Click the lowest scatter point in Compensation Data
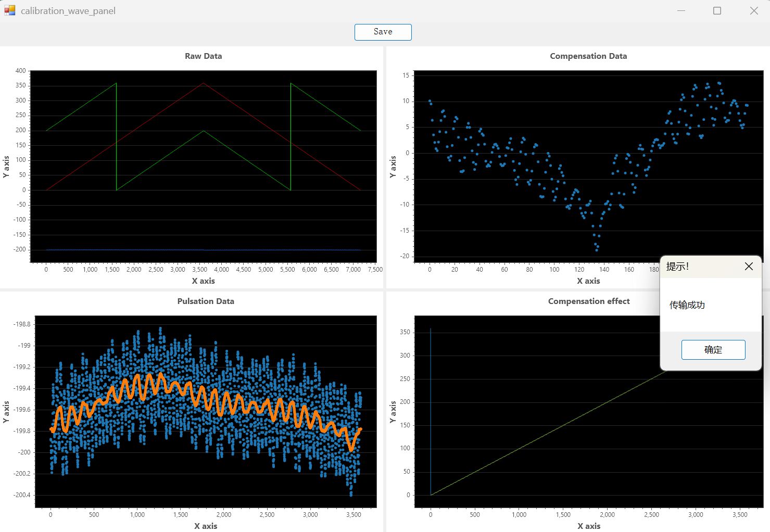The width and height of the screenshot is (770, 532). (x=597, y=250)
